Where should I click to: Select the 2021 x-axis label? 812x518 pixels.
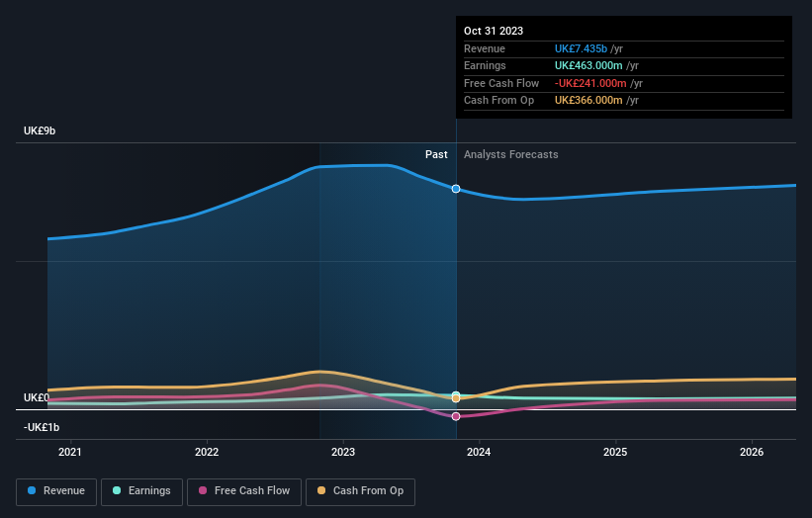coord(70,453)
